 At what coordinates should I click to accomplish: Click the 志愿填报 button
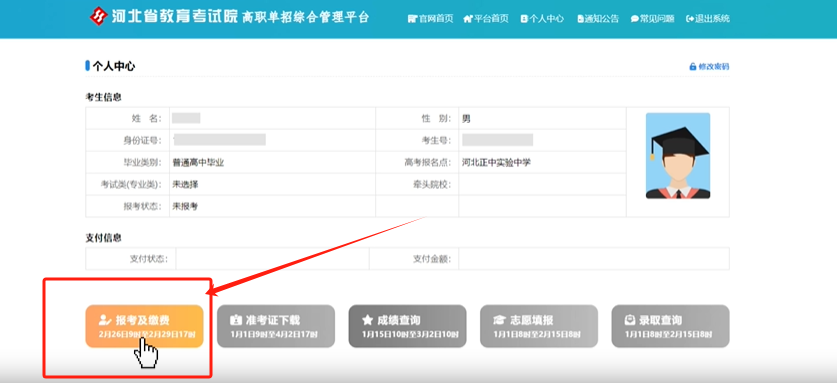539,326
